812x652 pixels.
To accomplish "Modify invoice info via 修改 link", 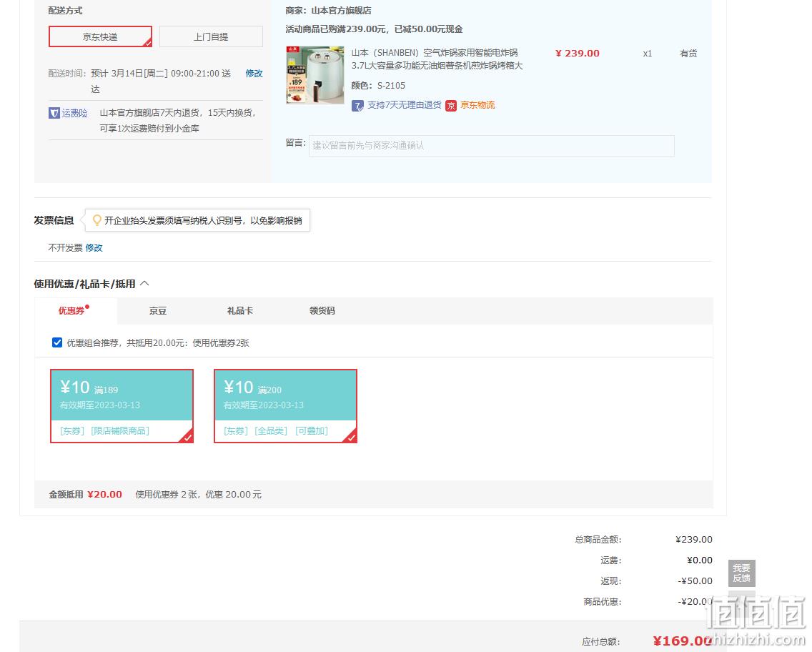I will (94, 247).
